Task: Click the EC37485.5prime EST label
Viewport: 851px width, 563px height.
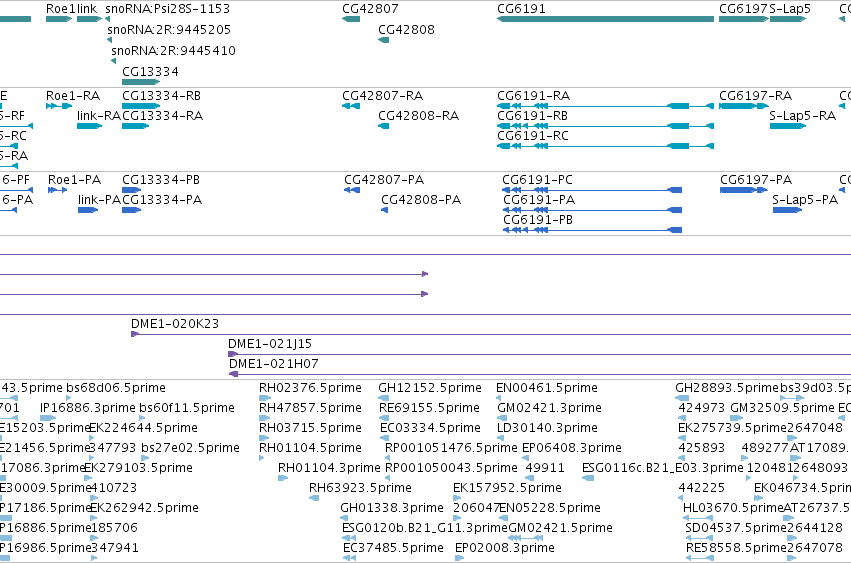Action: click(393, 548)
